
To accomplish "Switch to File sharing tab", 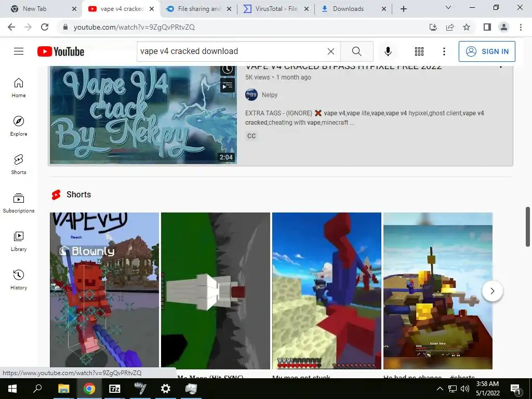I will [x=199, y=9].
